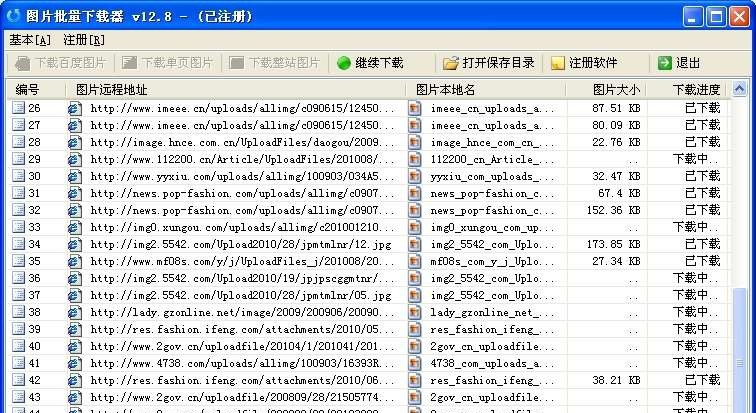Click the IE icon in row 34
756x413 pixels.
[75, 244]
